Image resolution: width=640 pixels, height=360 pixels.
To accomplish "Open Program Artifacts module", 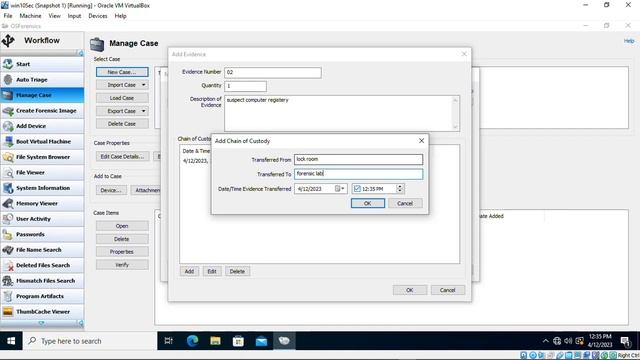I will coord(42,296).
